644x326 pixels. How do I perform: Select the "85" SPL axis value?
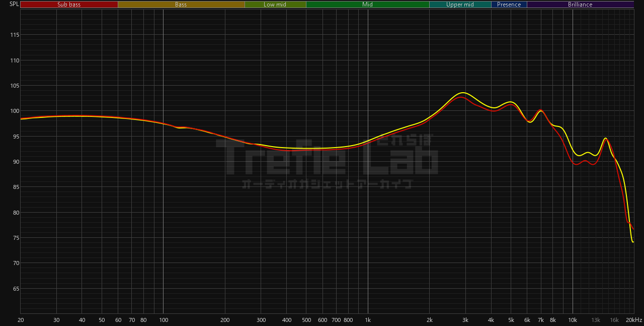(x=15, y=187)
